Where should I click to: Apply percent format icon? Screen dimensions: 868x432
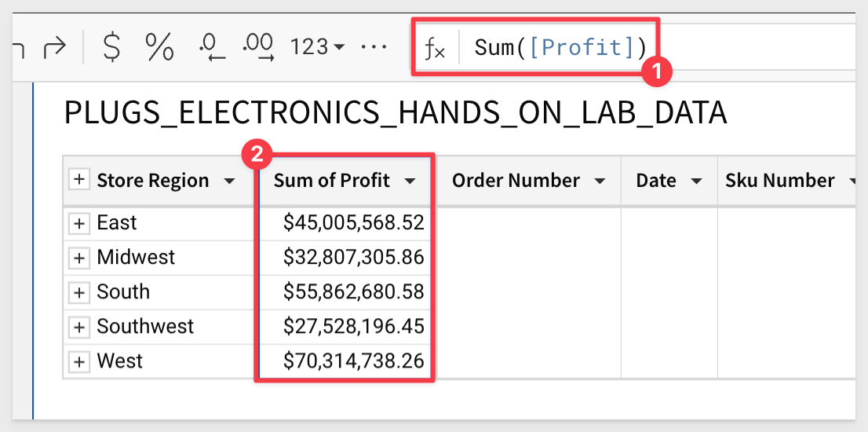pyautogui.click(x=159, y=47)
